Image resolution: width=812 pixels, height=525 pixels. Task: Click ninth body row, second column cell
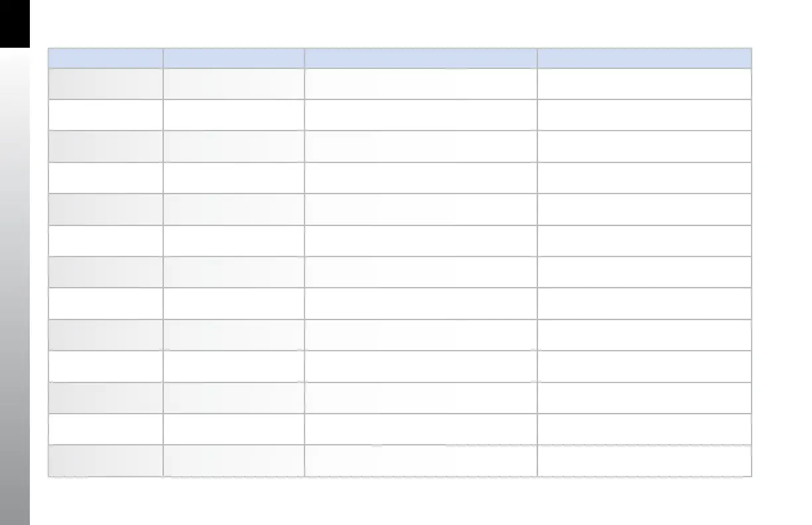pos(234,335)
